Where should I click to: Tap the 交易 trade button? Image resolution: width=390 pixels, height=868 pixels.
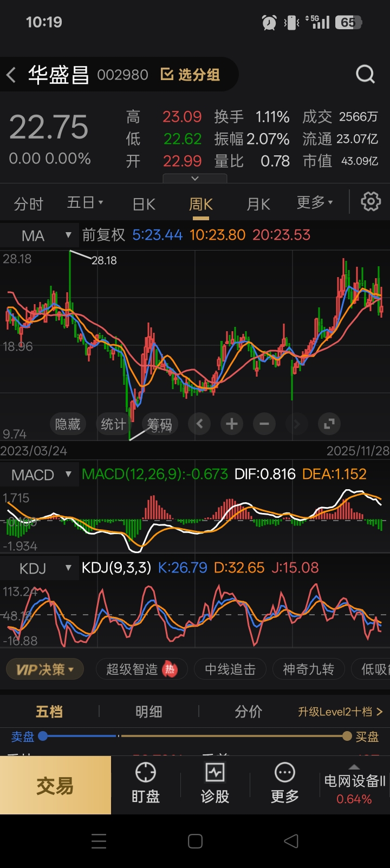tap(55, 785)
